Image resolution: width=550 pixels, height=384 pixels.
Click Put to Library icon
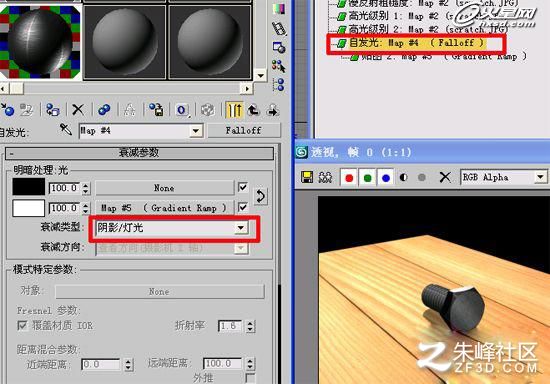[x=156, y=110]
